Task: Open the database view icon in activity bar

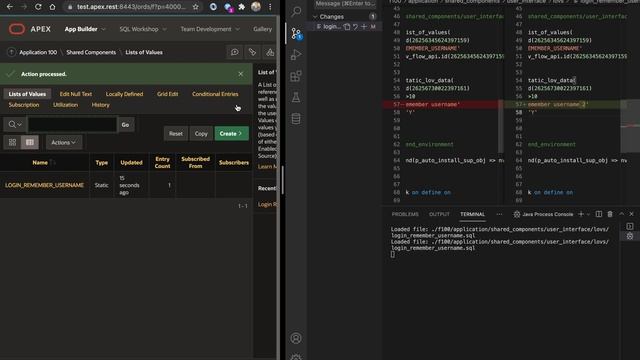Action: [x=296, y=119]
